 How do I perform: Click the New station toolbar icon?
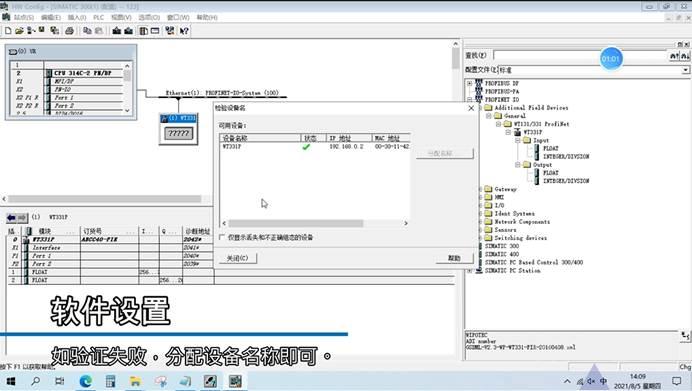[8, 31]
